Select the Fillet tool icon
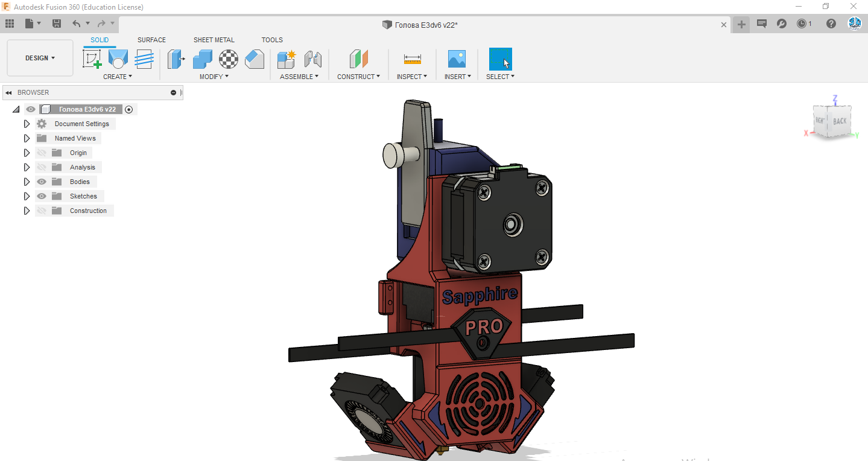Image resolution: width=868 pixels, height=461 pixels. 255,59
